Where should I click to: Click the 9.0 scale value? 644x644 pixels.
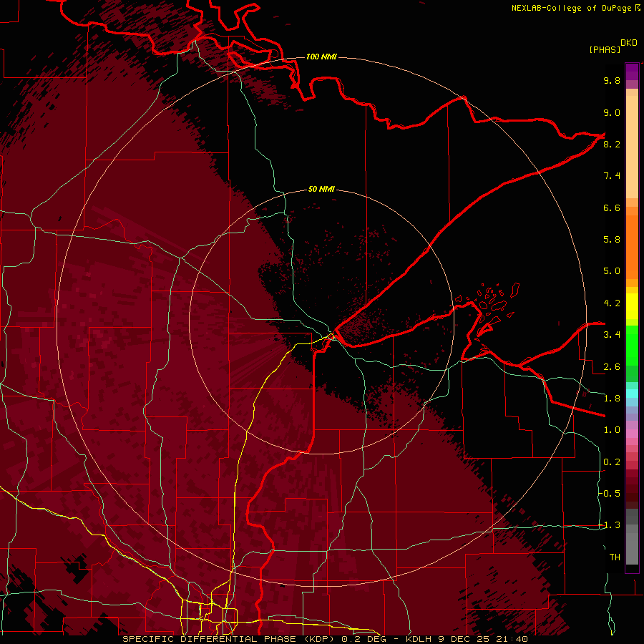(612, 112)
